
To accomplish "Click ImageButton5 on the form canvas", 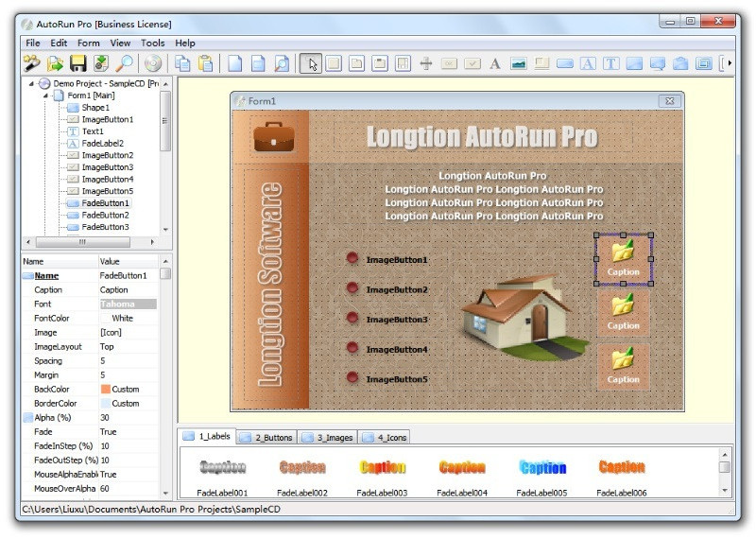I will tap(387, 379).
